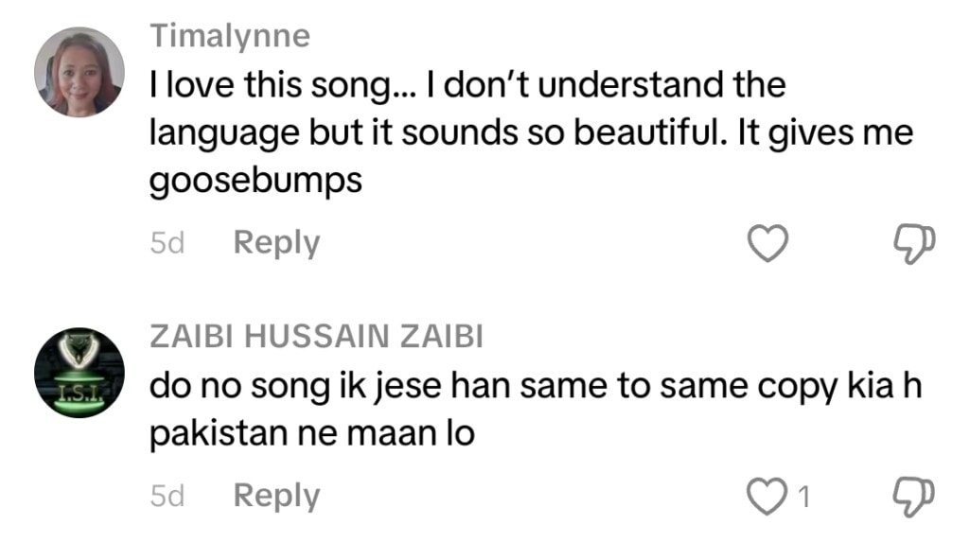This screenshot has width=969, height=560.
Task: Visit the Timalynne username link
Action: [x=230, y=37]
